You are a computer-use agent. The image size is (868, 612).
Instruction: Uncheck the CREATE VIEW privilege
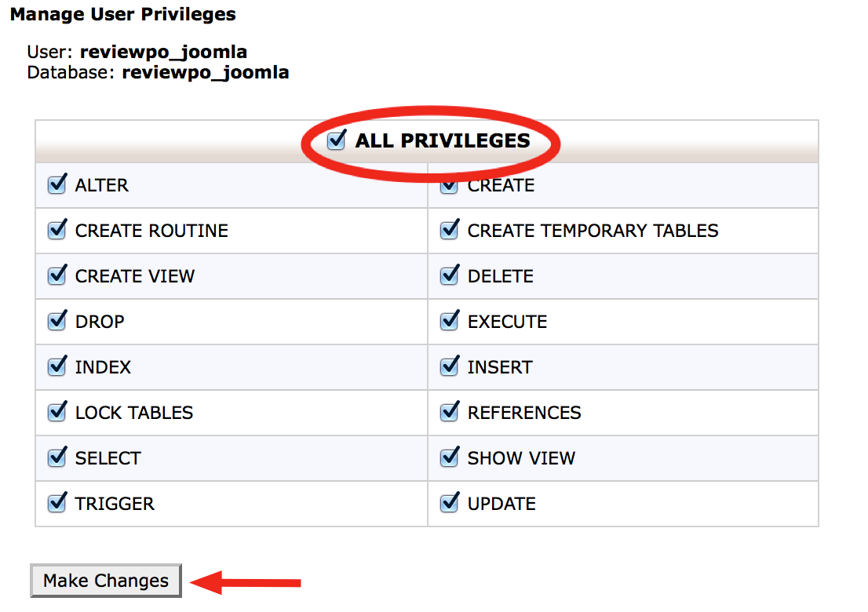coord(57,275)
